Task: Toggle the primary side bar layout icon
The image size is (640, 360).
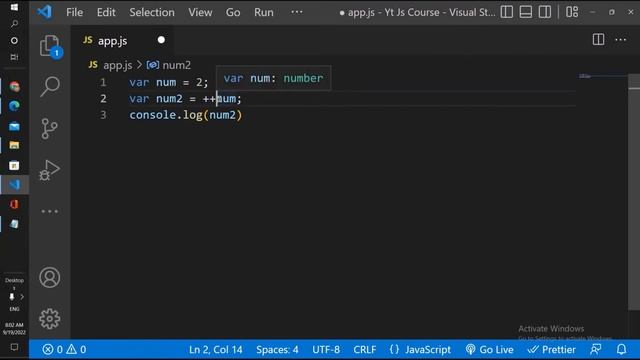Action: click(507, 12)
